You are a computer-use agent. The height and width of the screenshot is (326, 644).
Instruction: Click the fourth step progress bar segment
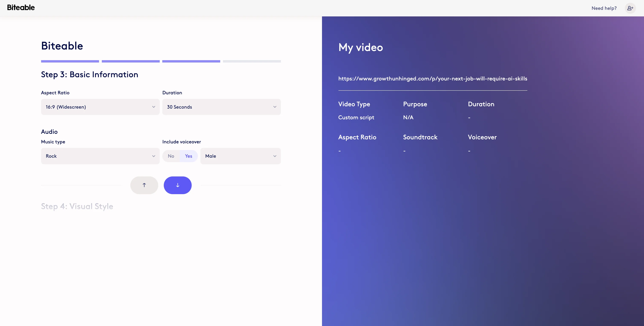252,61
